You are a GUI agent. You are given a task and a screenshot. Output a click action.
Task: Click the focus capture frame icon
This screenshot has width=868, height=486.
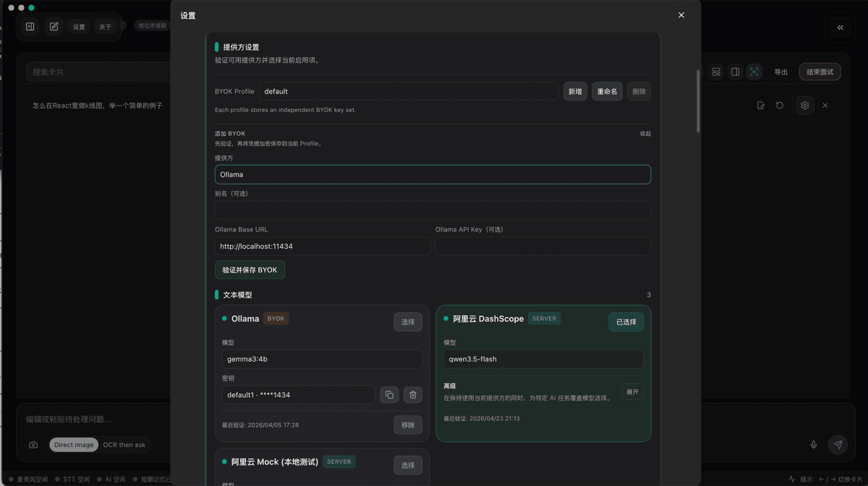754,72
